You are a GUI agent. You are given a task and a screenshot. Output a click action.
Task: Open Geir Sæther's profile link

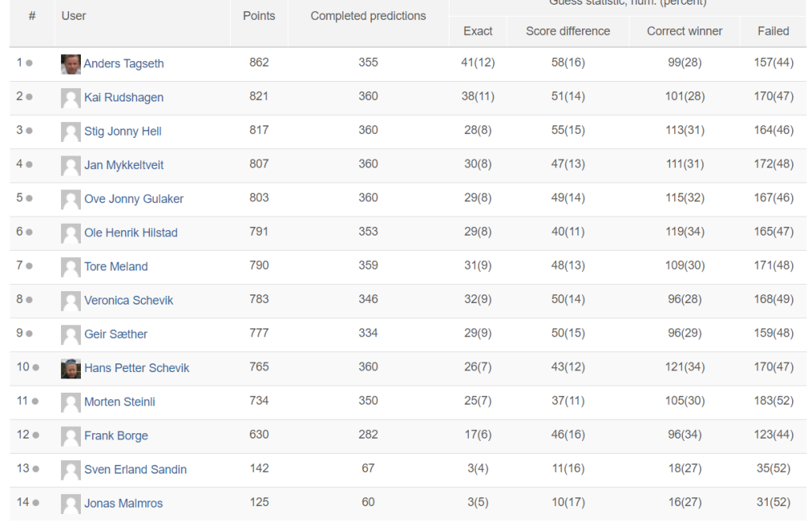pyautogui.click(x=116, y=334)
